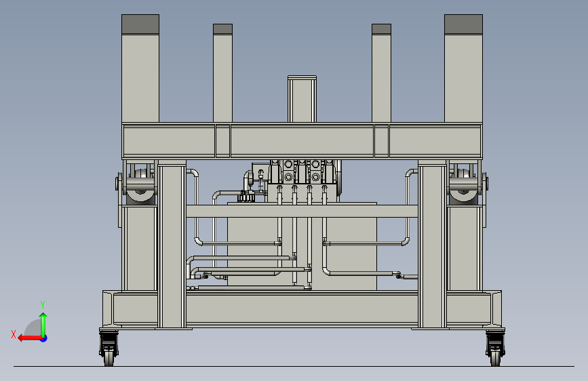Click the blue Z axis dot on the triad
588x381 pixels.
[44, 338]
